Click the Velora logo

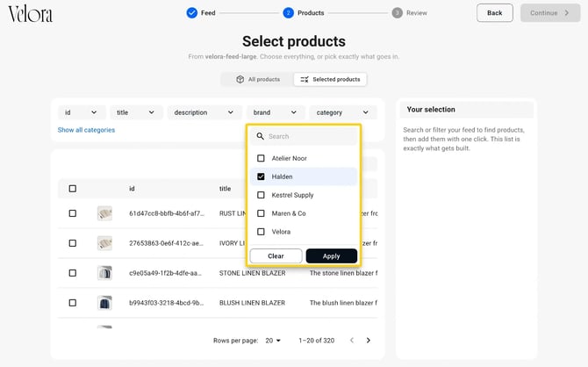point(31,14)
